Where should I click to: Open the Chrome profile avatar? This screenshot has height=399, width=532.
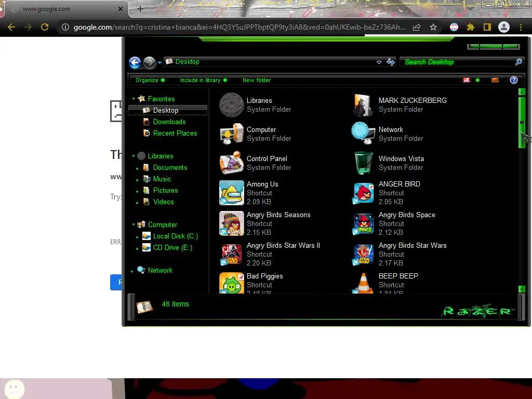504,27
